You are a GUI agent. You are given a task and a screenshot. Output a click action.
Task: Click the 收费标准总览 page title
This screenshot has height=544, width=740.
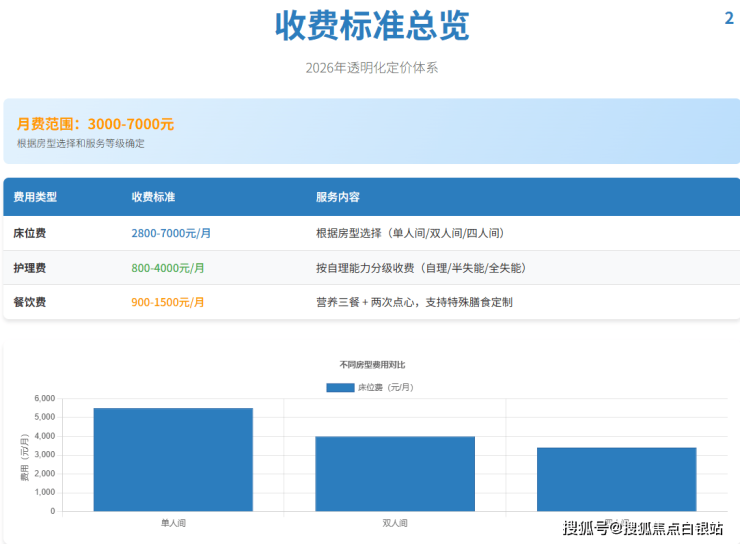click(x=372, y=25)
